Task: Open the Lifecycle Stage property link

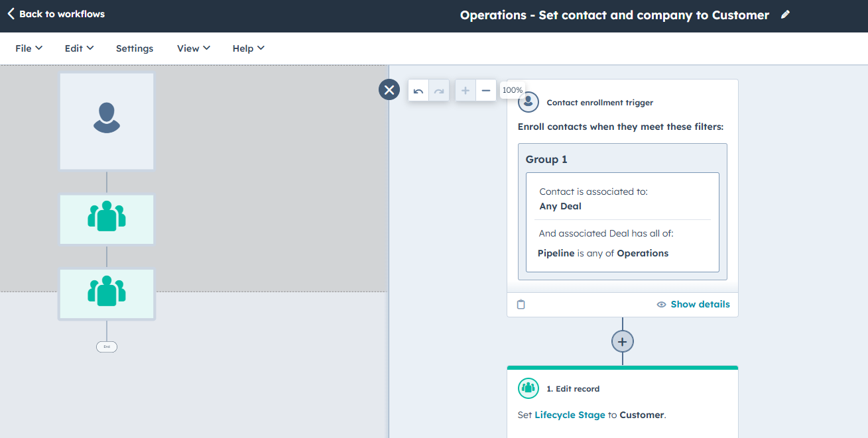Action: pos(570,415)
